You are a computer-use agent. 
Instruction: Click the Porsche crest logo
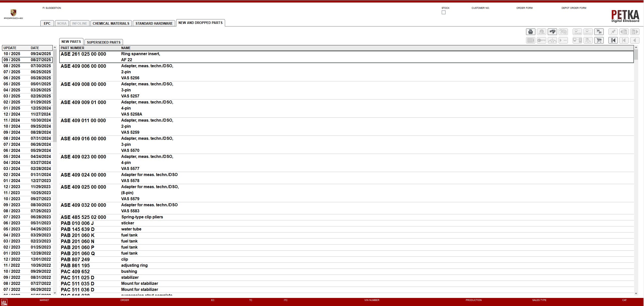[13, 14]
